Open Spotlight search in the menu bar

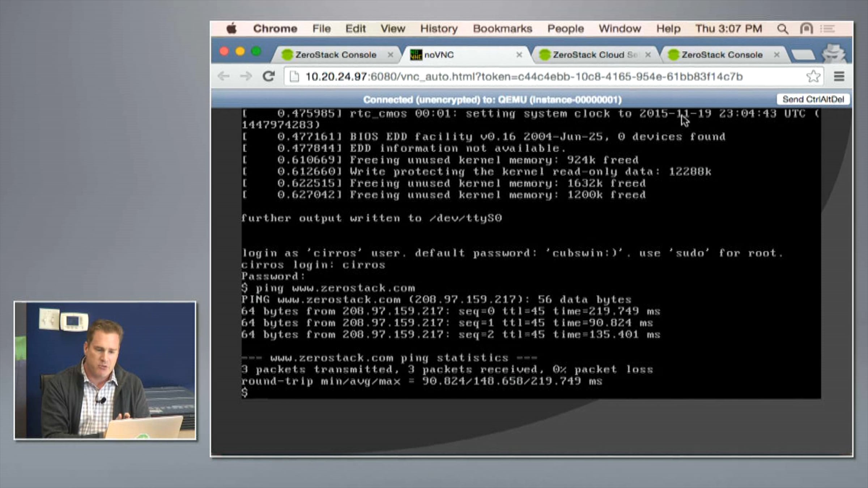click(x=782, y=29)
